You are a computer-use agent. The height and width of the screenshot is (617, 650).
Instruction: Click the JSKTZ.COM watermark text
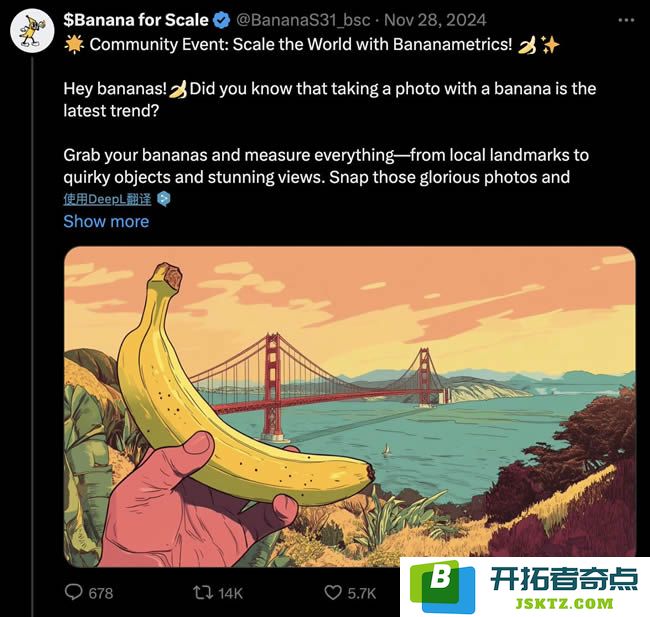[x=564, y=603]
